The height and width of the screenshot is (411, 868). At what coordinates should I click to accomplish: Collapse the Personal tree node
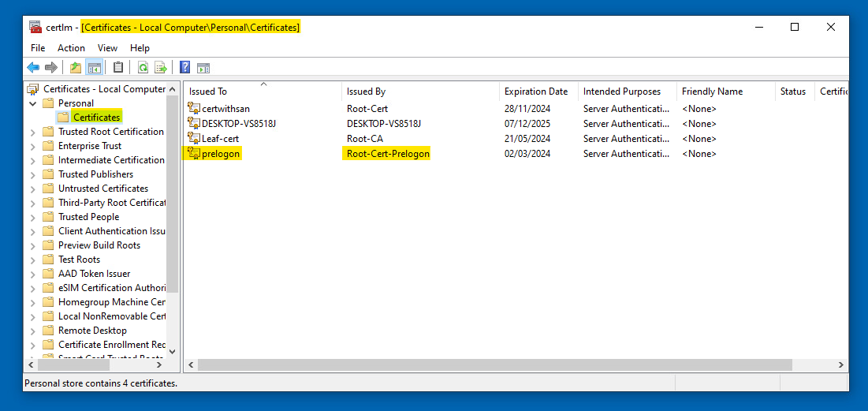pos(33,103)
